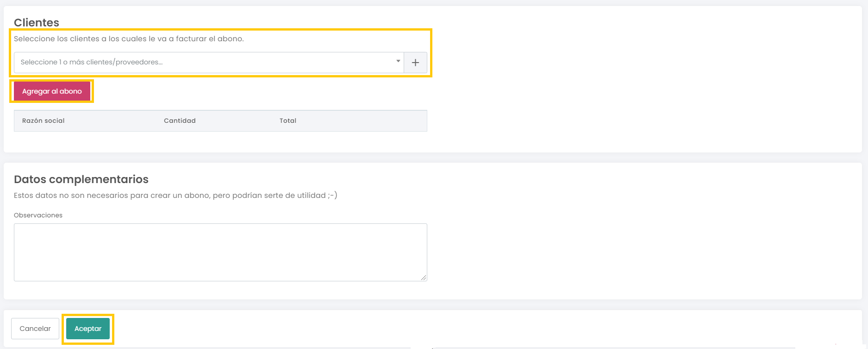The width and height of the screenshot is (868, 349).
Task: Open the clientes/proveedores dropdown arrow
Action: (398, 61)
